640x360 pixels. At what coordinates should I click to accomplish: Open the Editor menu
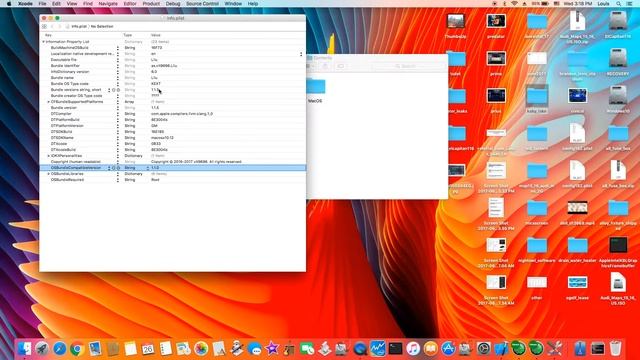coord(130,4)
